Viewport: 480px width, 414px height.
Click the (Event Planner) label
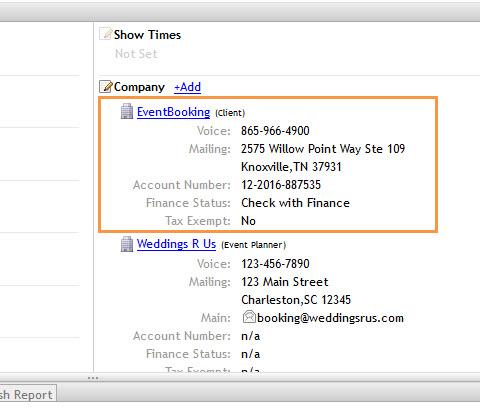coord(253,245)
